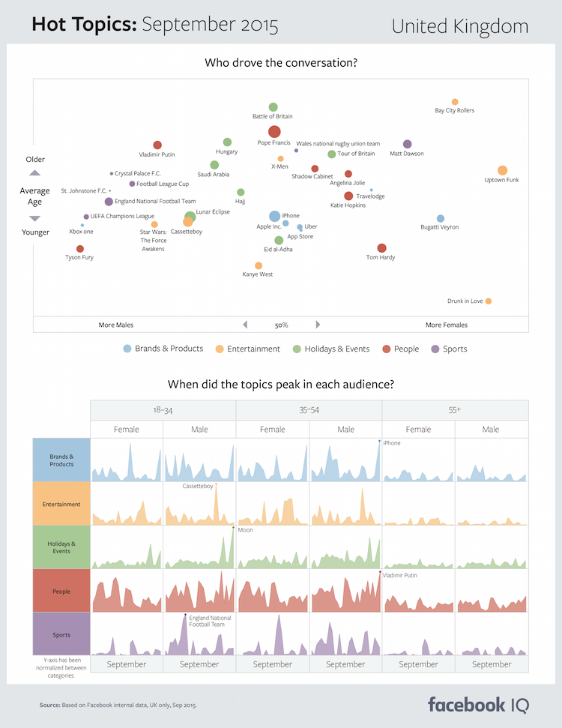This screenshot has height=728, width=562.
Task: Click the Tom Hardy bubble
Action: 381,248
